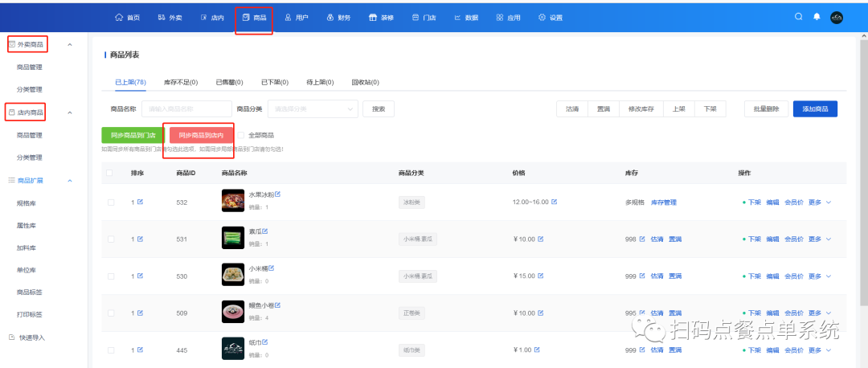Click stock edit icon beside 998
The height and width of the screenshot is (368, 868).
pyautogui.click(x=642, y=239)
